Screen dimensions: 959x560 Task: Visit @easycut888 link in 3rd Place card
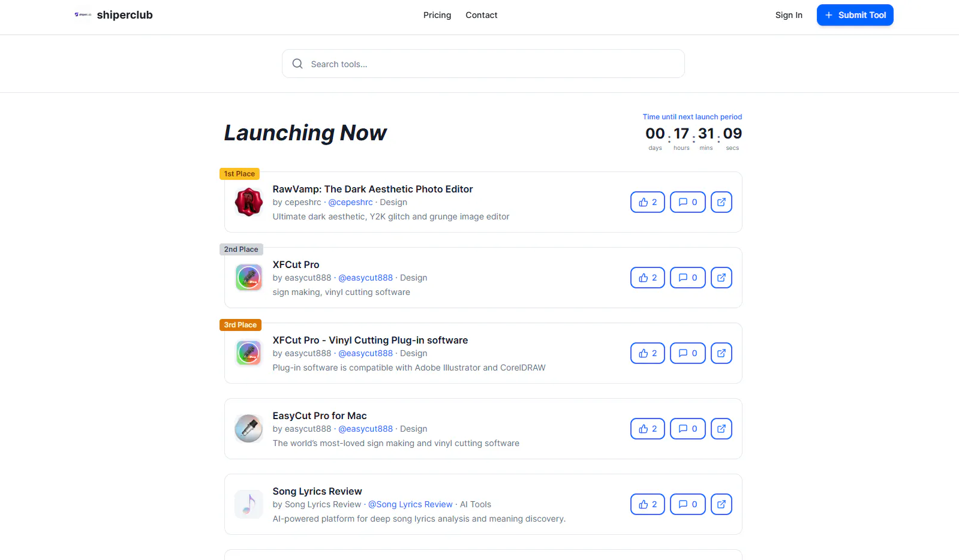tap(365, 353)
